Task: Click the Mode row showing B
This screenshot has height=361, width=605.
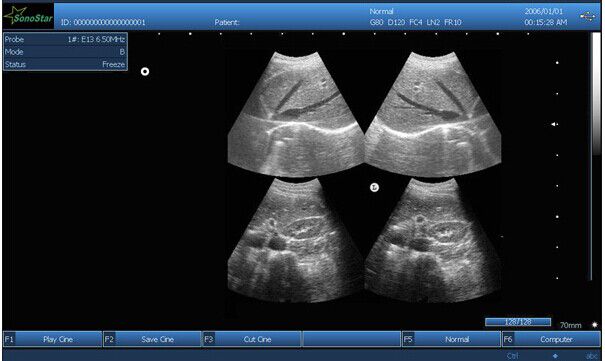Action: pyautogui.click(x=65, y=52)
